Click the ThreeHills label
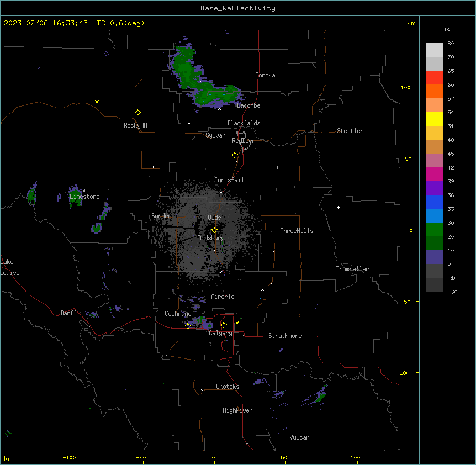Image resolution: width=476 pixels, height=465 pixels. tap(297, 231)
